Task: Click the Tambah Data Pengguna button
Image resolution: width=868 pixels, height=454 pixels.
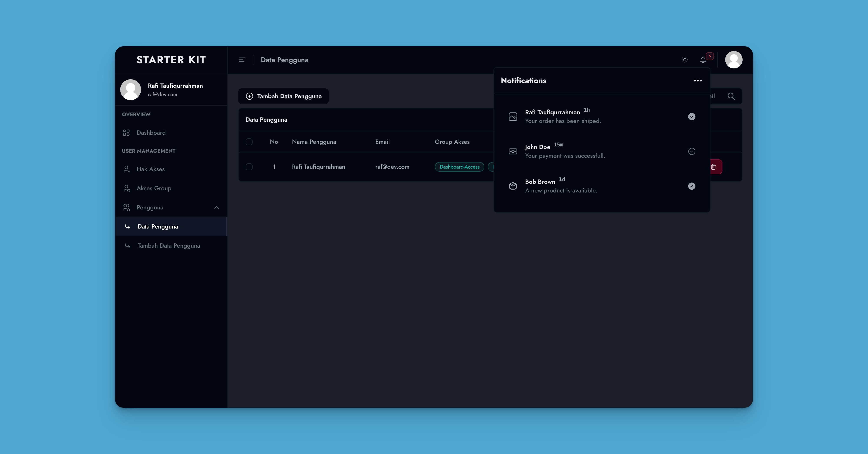Action: pos(283,96)
